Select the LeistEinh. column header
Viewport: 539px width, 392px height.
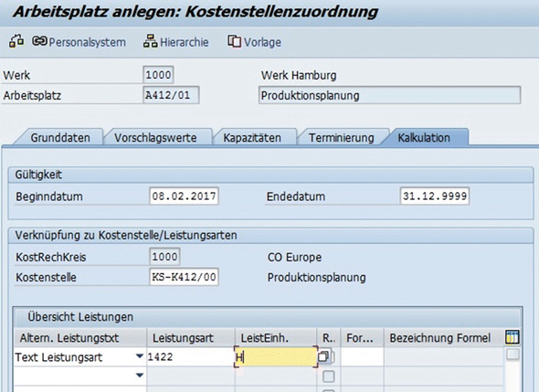coord(276,338)
